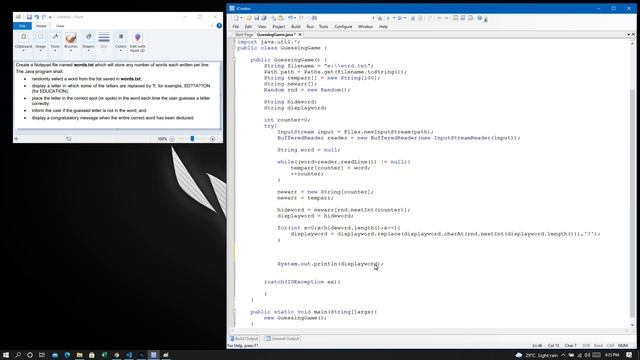The height and width of the screenshot is (360, 640).
Task: Close the GuessingGame.java tab
Action: click(x=300, y=35)
